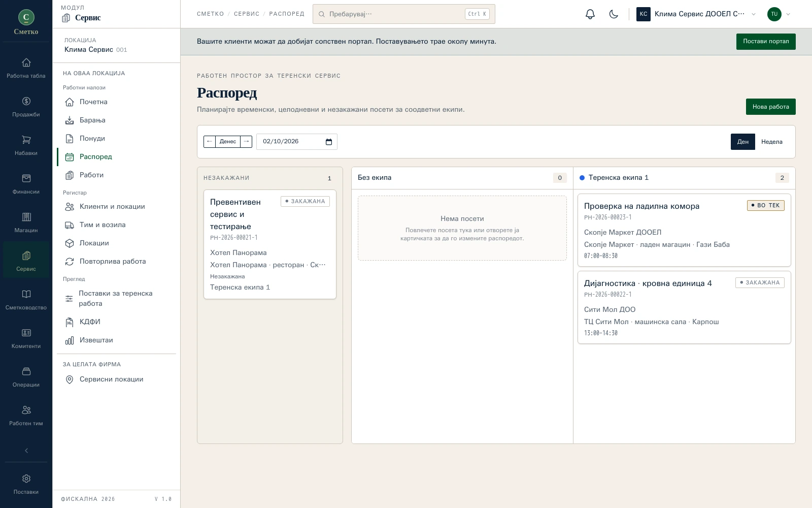Collapse the sidebar with the left chevron
The height and width of the screenshot is (508, 812).
pos(26,451)
